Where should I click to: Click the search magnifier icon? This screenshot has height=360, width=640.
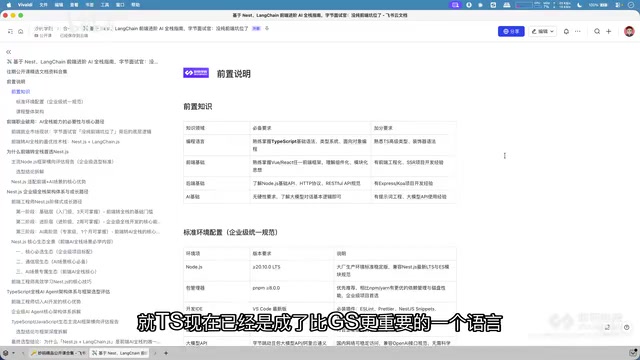pos(597,31)
